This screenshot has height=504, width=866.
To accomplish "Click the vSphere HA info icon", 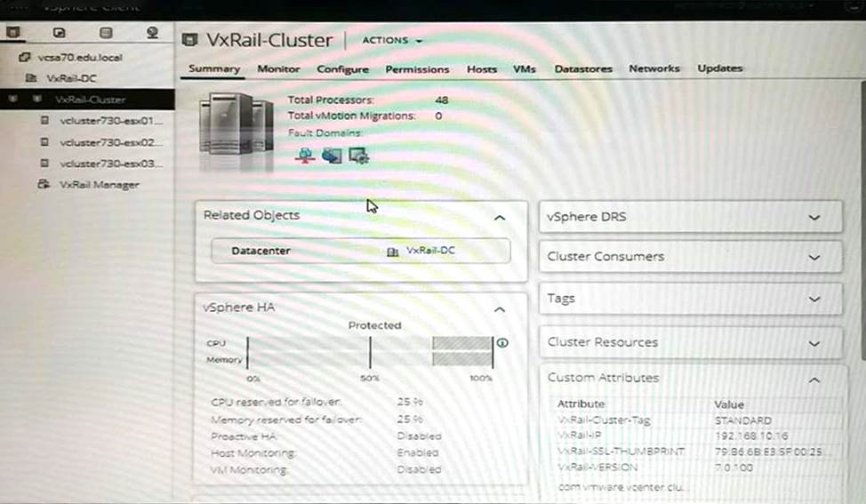I will coord(502,342).
